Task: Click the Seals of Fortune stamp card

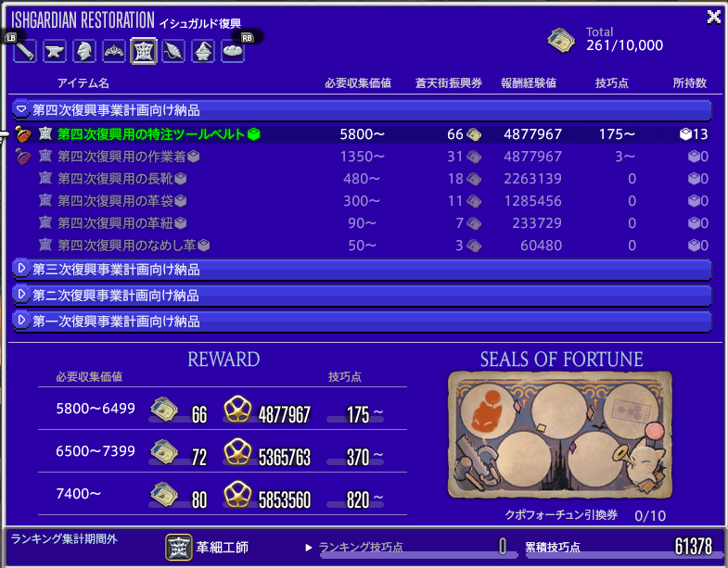Action: pyautogui.click(x=560, y=435)
